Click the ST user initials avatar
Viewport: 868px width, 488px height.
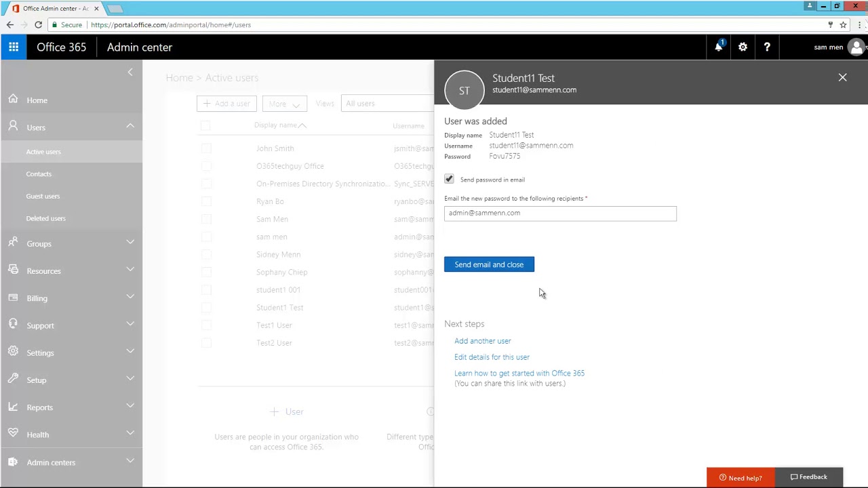pyautogui.click(x=465, y=89)
